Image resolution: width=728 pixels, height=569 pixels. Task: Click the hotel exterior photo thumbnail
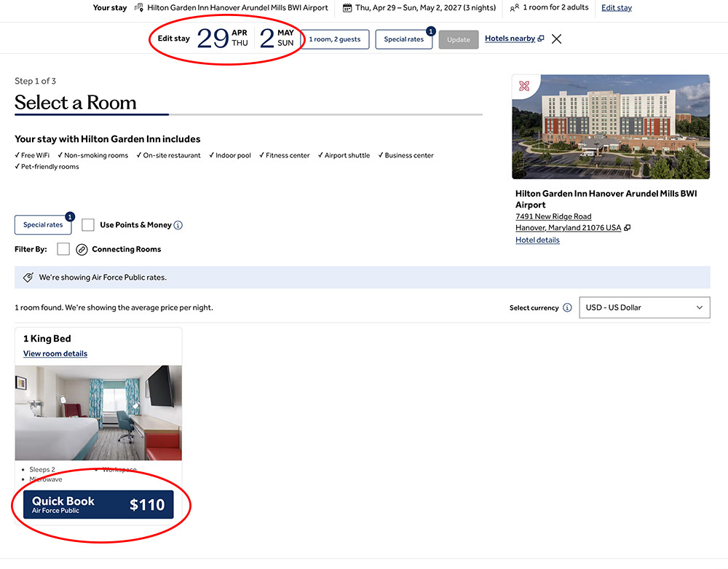pyautogui.click(x=611, y=127)
